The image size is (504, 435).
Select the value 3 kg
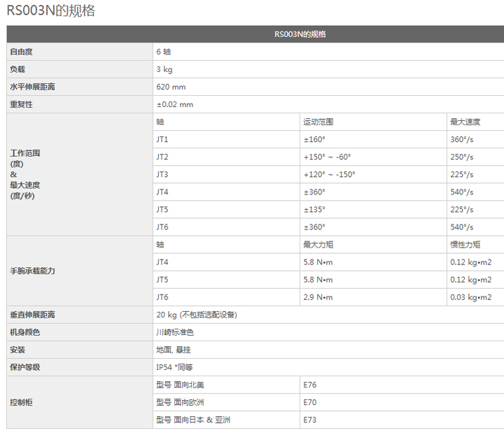164,69
